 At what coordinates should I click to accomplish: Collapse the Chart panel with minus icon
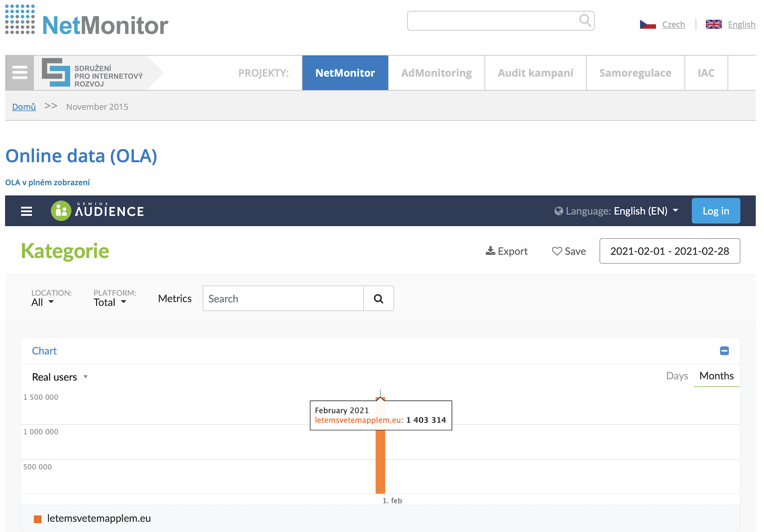click(724, 351)
